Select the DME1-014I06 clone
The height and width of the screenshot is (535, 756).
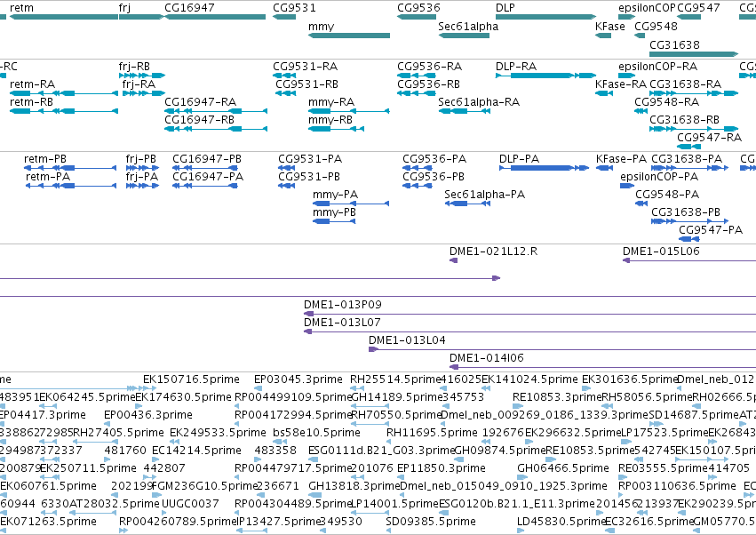[602, 368]
